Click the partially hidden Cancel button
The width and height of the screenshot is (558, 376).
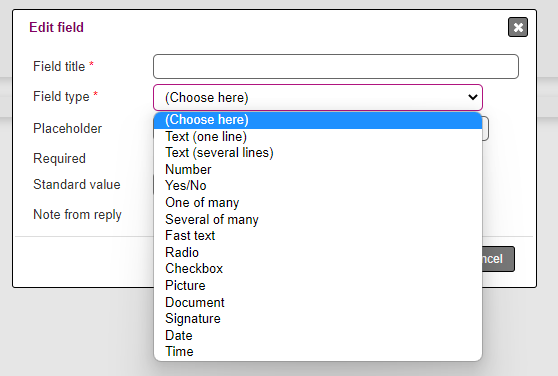tap(498, 259)
